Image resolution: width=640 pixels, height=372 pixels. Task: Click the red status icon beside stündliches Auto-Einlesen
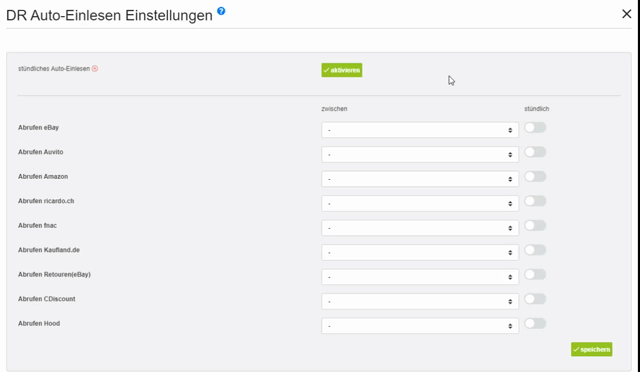pos(95,69)
